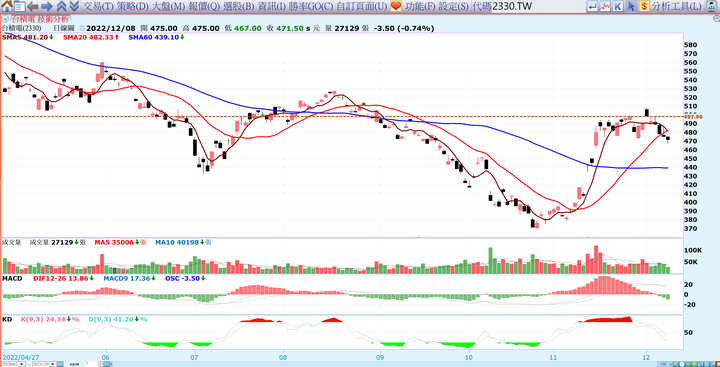Navigate back with the gray left arrow
The height and width of the screenshot is (367, 720).
coord(33,6)
